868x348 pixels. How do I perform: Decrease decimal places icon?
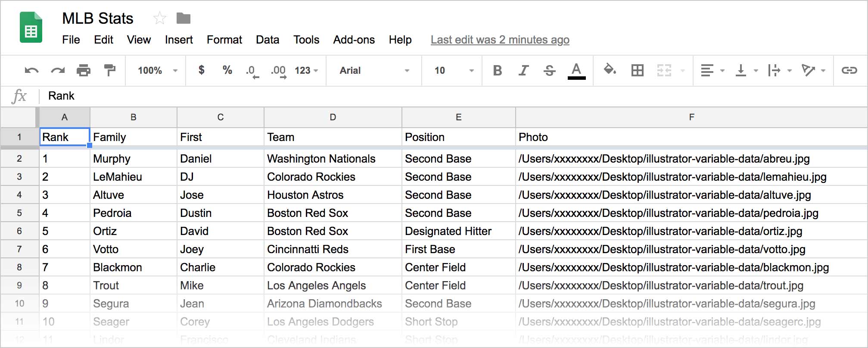252,71
